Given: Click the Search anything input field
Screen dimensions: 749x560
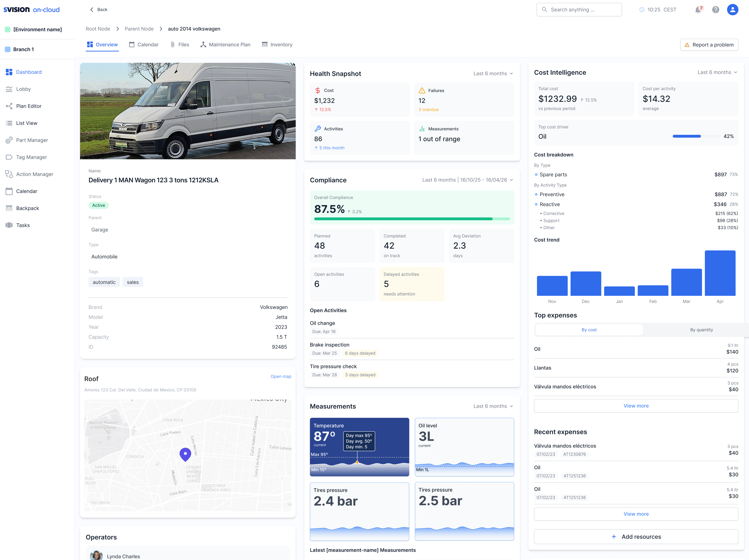Looking at the screenshot, I should (579, 10).
